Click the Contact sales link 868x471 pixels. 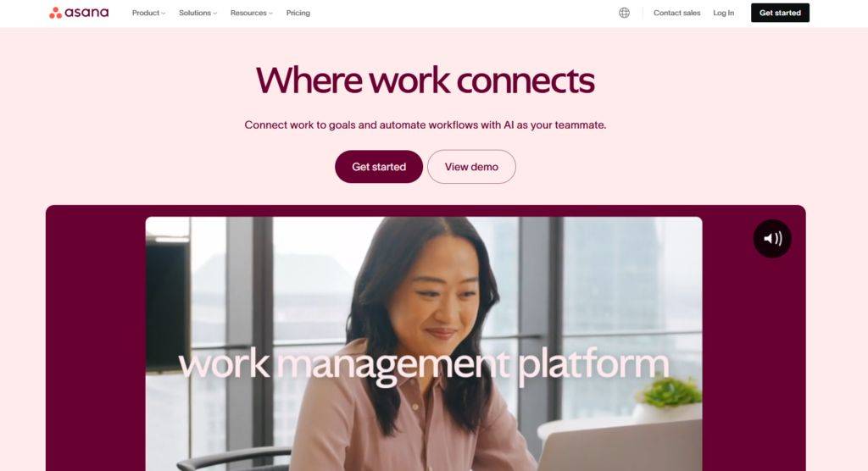(x=676, y=13)
